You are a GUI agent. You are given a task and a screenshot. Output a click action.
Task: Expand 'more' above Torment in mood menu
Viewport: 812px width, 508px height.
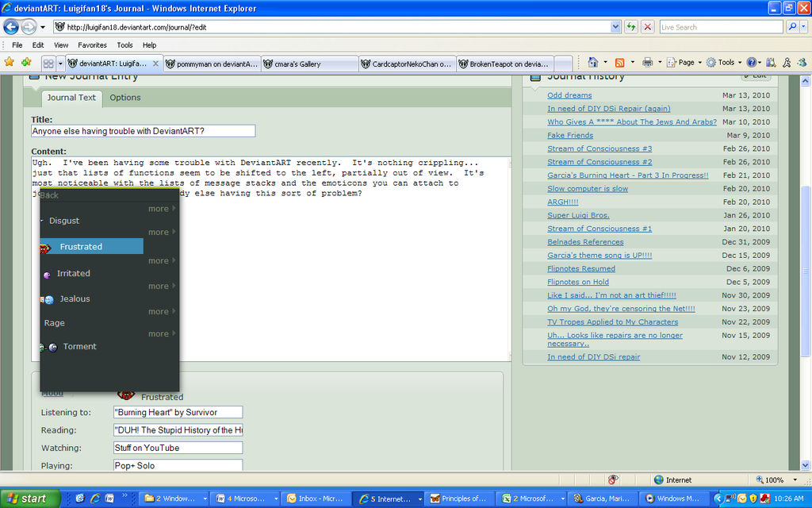[x=162, y=334]
